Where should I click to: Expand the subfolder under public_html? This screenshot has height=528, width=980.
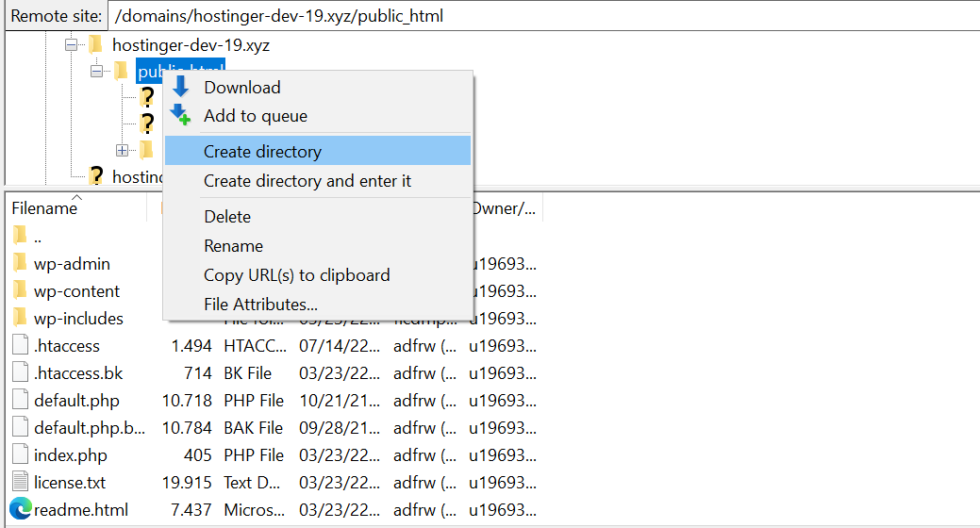pyautogui.click(x=122, y=150)
